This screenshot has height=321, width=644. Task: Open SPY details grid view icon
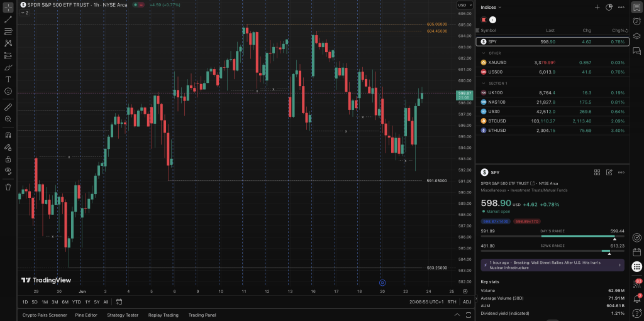597,172
